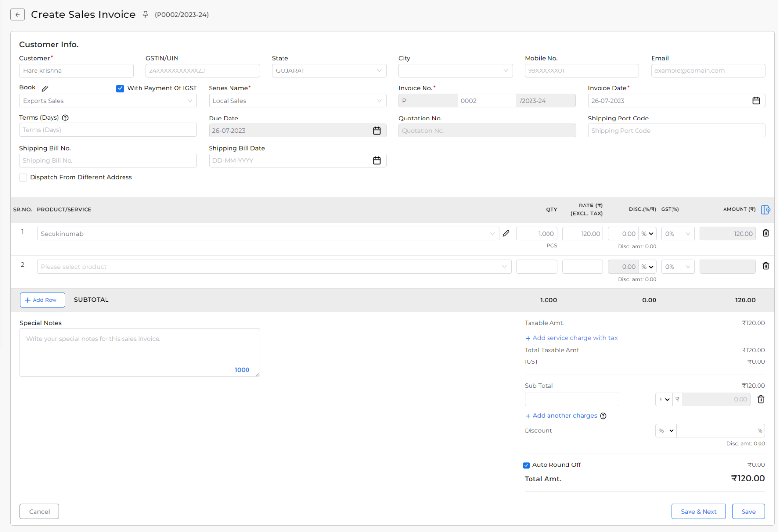Click the help icon beside Add another charges
The height and width of the screenshot is (532, 778).
click(x=603, y=416)
